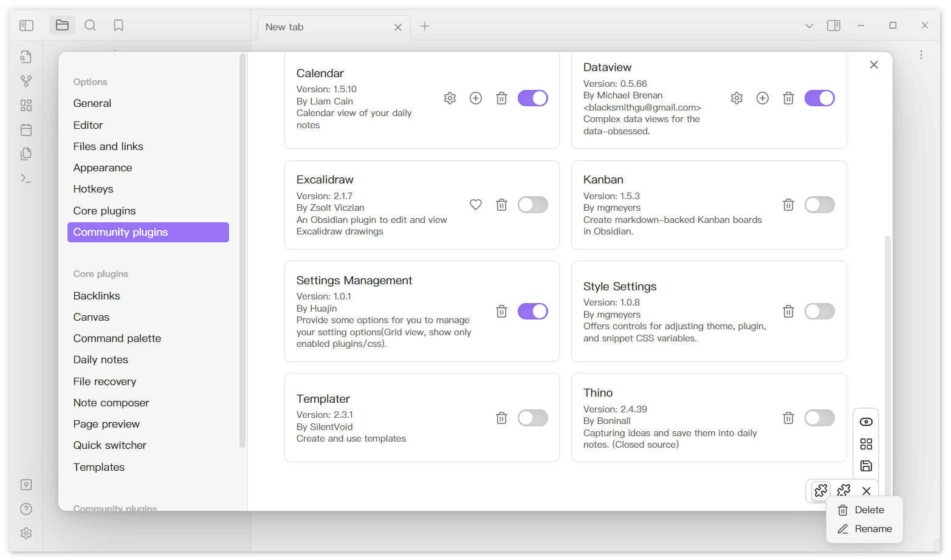Open Calendar plugin settings gear
This screenshot has height=560, width=951.
(450, 98)
